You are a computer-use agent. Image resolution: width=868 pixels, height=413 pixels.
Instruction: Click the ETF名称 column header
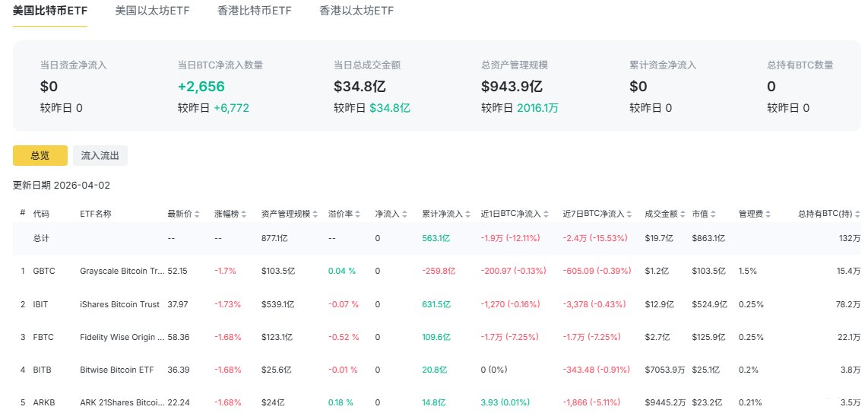tap(95, 214)
